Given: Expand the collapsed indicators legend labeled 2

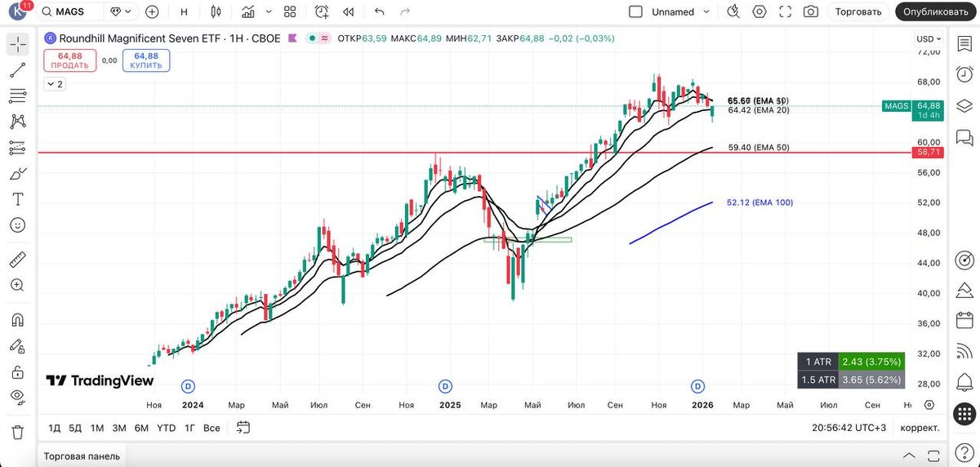Looking at the screenshot, I should 55,84.
